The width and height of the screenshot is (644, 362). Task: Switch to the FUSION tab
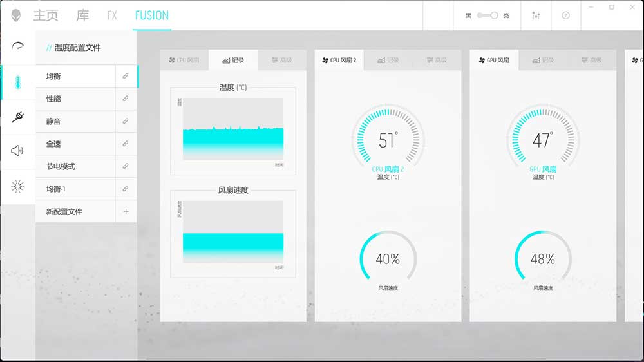pyautogui.click(x=152, y=15)
